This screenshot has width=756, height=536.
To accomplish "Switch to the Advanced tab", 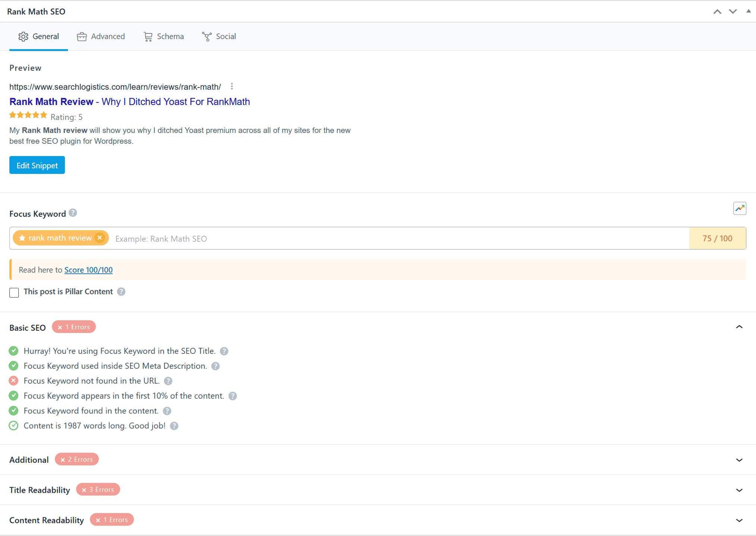I will point(101,36).
